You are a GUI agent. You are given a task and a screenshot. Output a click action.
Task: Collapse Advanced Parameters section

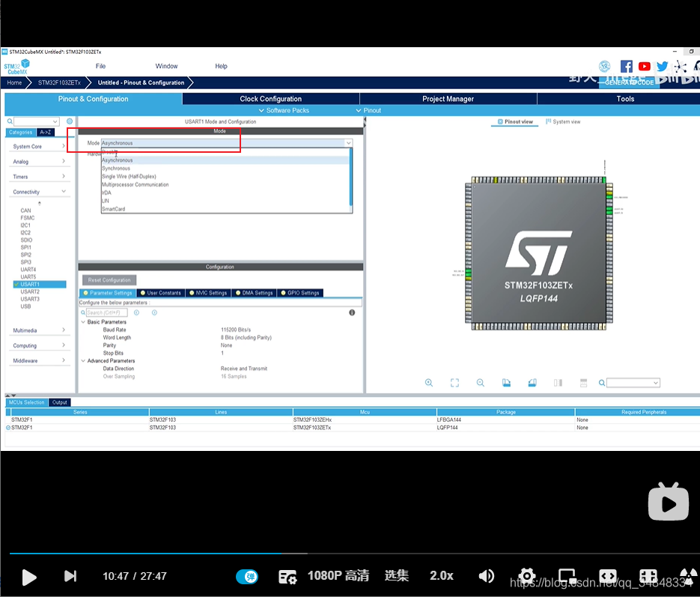coord(83,361)
